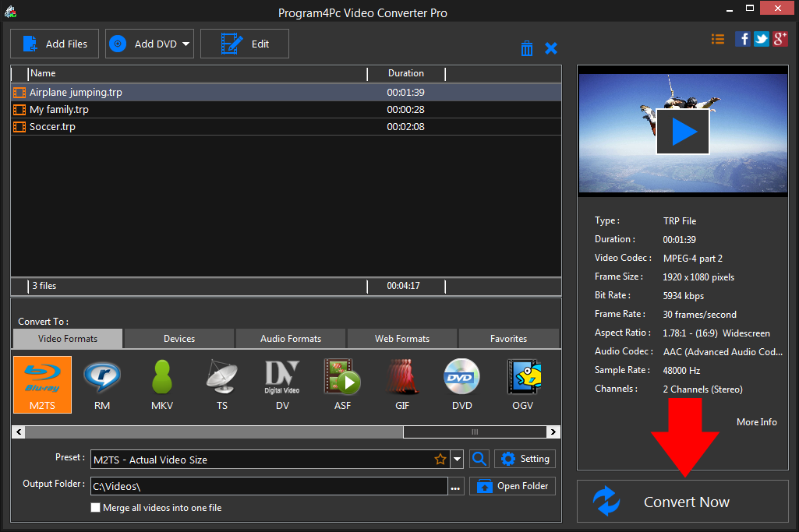Select the Soccer.trp file in the list
This screenshot has height=532, width=799.
[x=156, y=126]
